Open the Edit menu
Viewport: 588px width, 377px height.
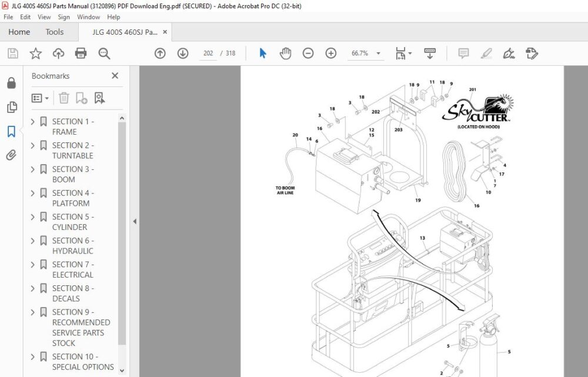point(25,17)
